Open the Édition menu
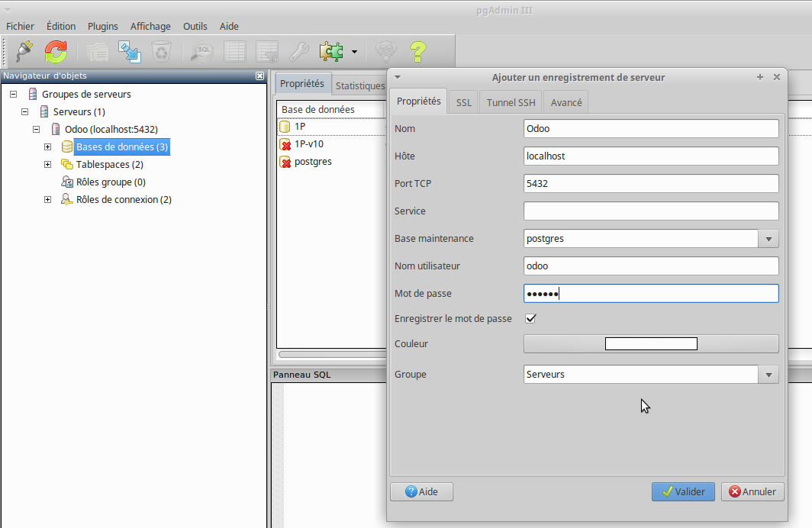The image size is (812, 528). click(x=61, y=27)
